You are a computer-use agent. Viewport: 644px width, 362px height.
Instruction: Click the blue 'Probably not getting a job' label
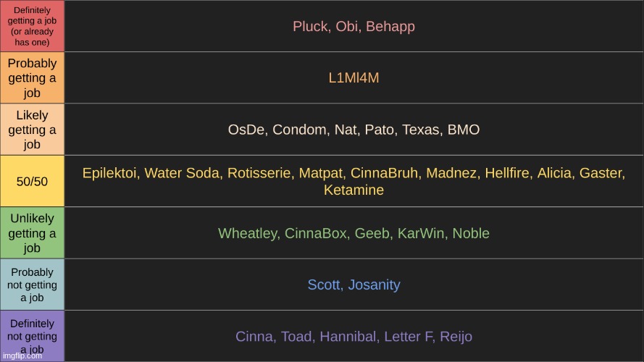pyautogui.click(x=32, y=285)
